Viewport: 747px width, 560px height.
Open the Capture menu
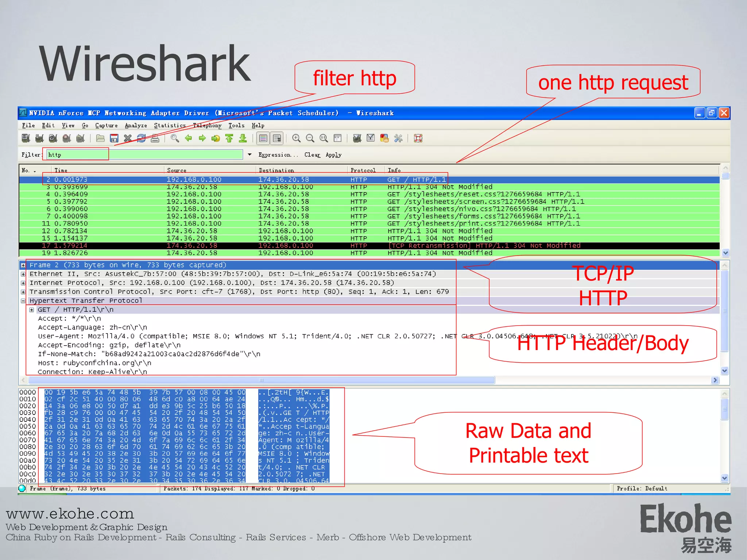pos(107,125)
